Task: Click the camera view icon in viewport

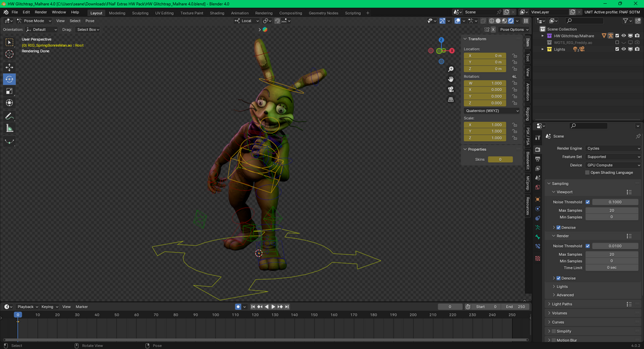Action: (x=450, y=89)
